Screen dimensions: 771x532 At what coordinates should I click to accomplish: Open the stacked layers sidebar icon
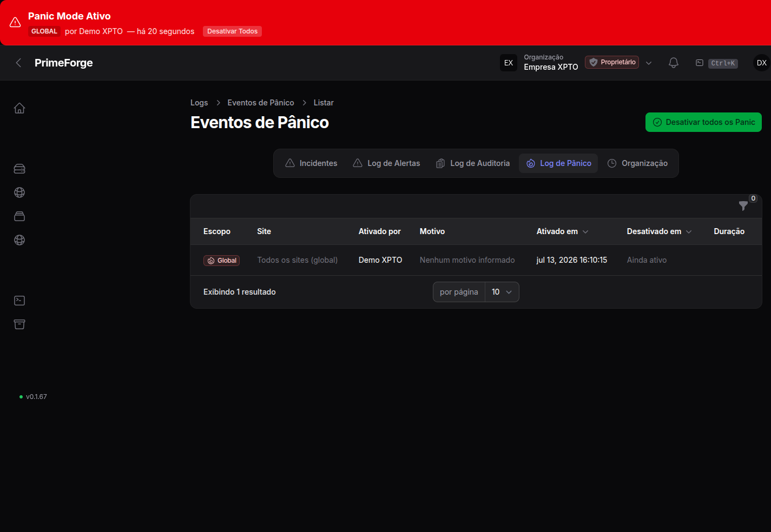point(19,216)
